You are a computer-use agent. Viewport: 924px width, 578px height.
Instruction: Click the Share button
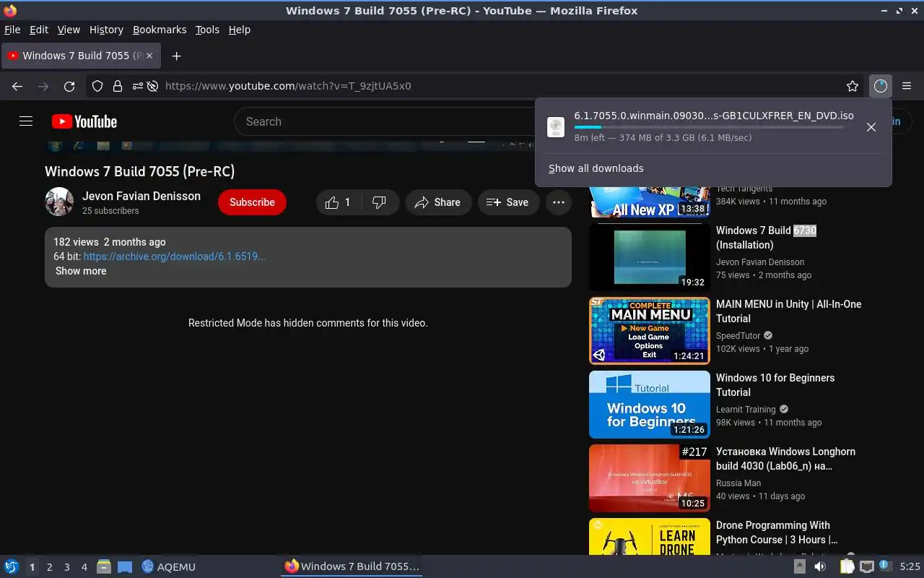438,202
